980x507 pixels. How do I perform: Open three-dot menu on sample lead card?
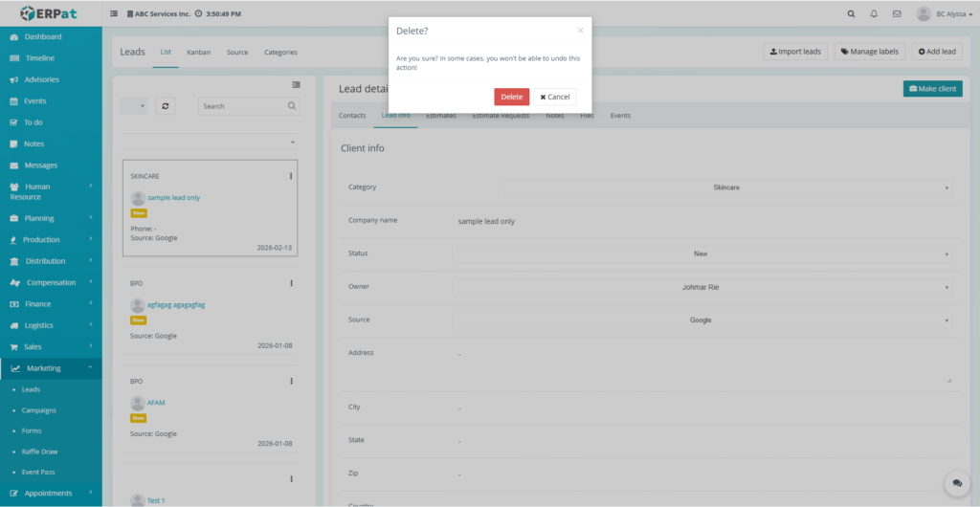click(291, 176)
